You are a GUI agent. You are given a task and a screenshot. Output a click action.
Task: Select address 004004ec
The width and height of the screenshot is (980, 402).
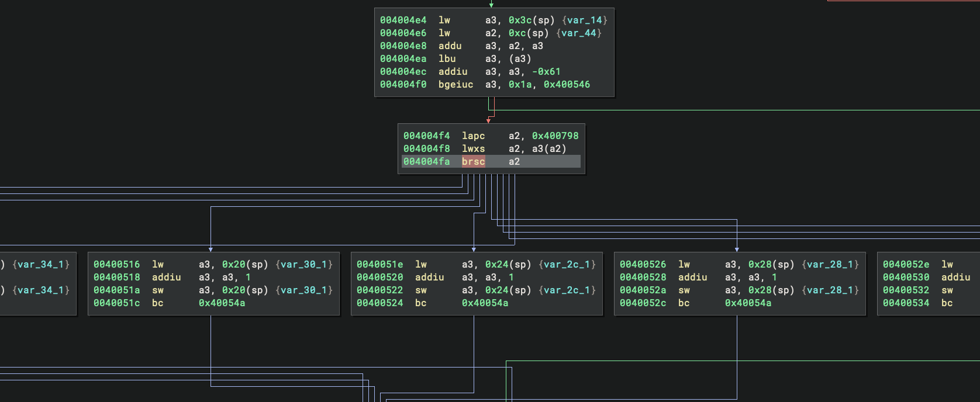403,72
